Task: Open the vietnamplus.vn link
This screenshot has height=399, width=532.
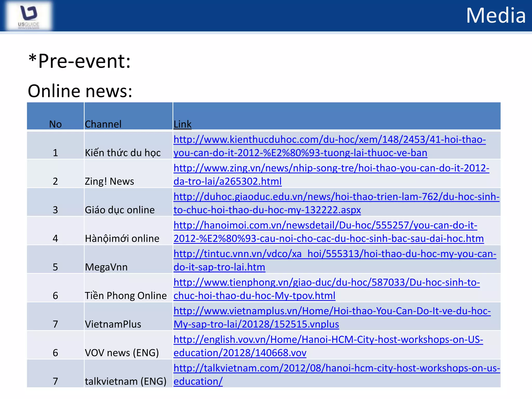Action: point(332,311)
